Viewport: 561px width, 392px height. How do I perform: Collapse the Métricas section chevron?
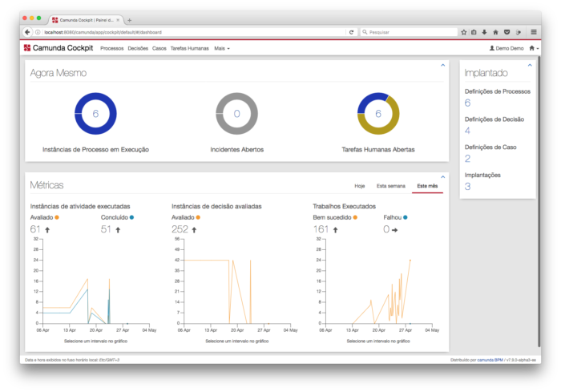tap(442, 177)
